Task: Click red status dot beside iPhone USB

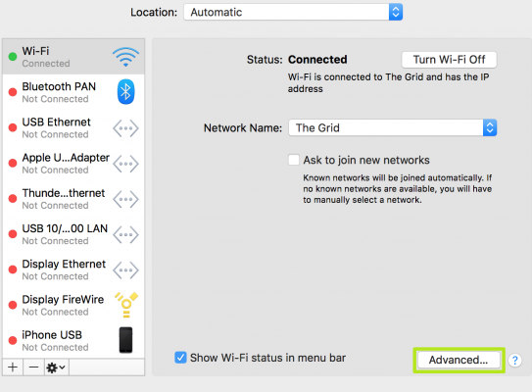Action: (x=13, y=340)
